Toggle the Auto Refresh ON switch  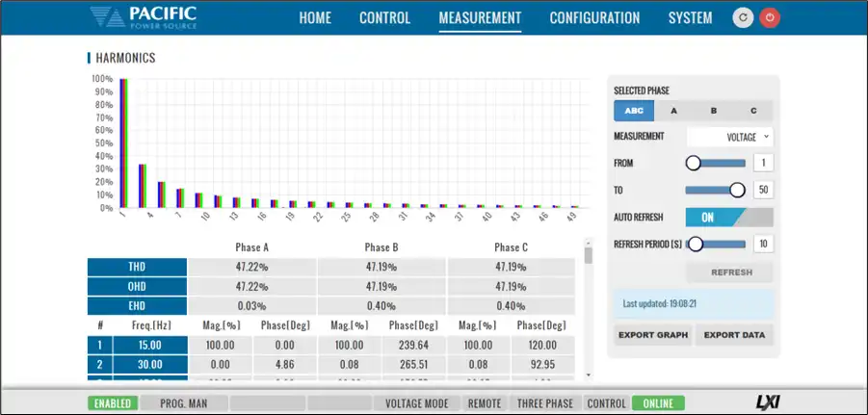(728, 217)
